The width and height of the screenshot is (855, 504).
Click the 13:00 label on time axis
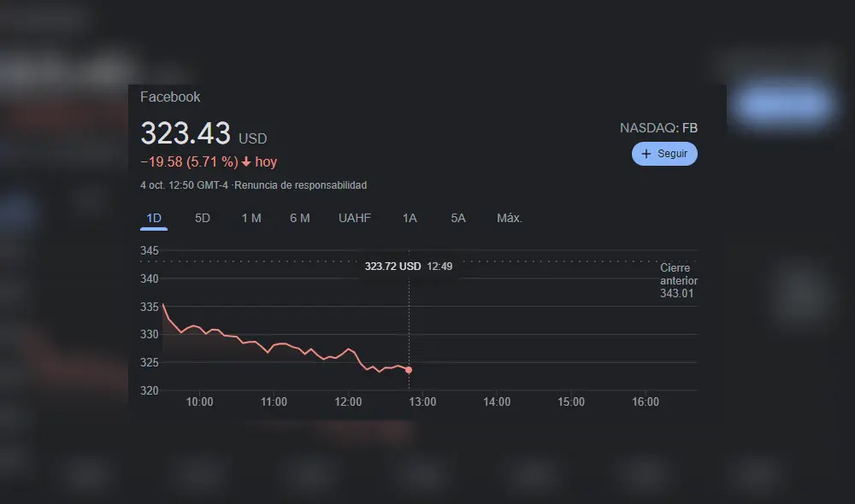[x=422, y=402]
